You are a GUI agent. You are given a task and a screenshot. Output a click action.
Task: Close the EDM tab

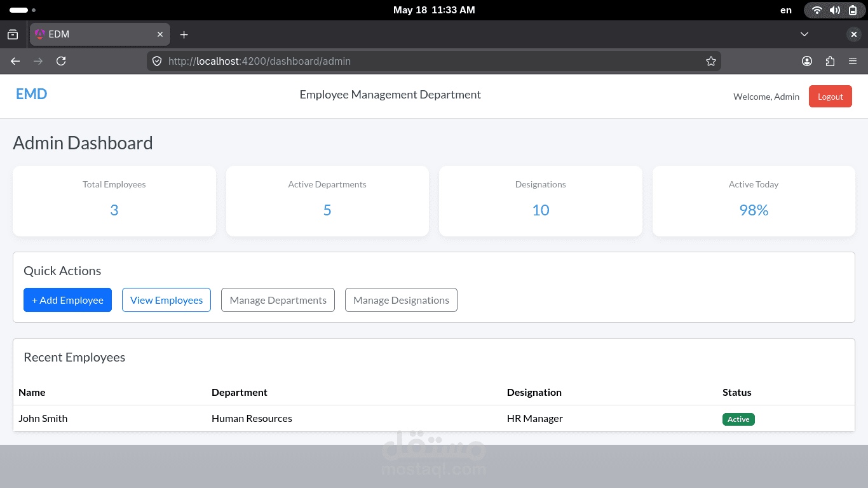pos(160,34)
